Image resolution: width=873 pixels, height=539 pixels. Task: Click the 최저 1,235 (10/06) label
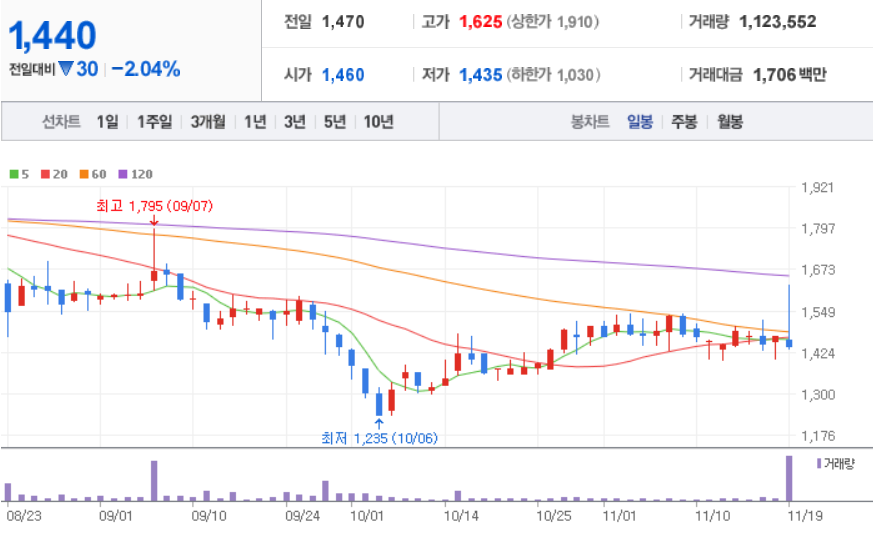click(379, 438)
